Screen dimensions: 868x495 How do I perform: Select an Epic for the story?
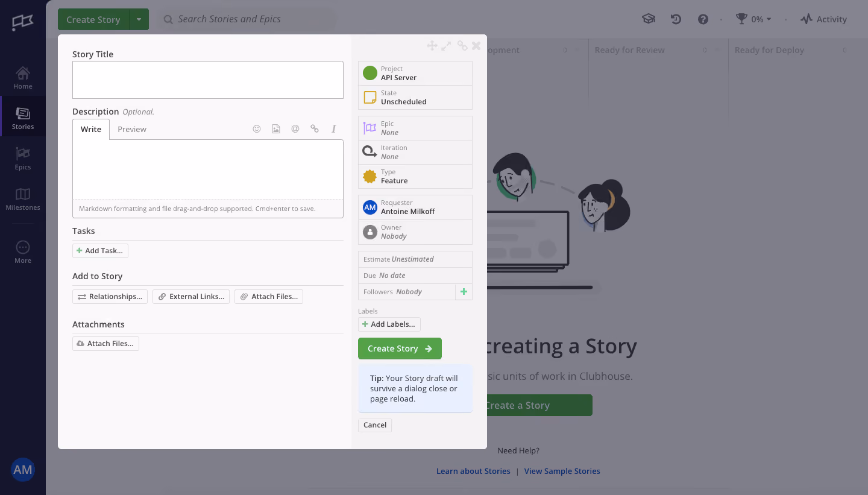(415, 128)
